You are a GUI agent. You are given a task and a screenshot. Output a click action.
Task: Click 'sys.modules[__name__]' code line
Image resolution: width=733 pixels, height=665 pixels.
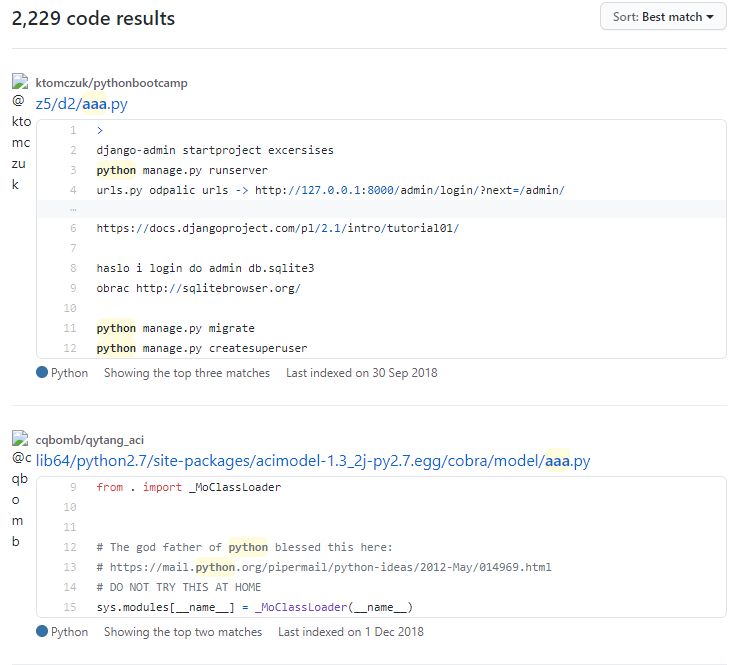click(x=254, y=607)
